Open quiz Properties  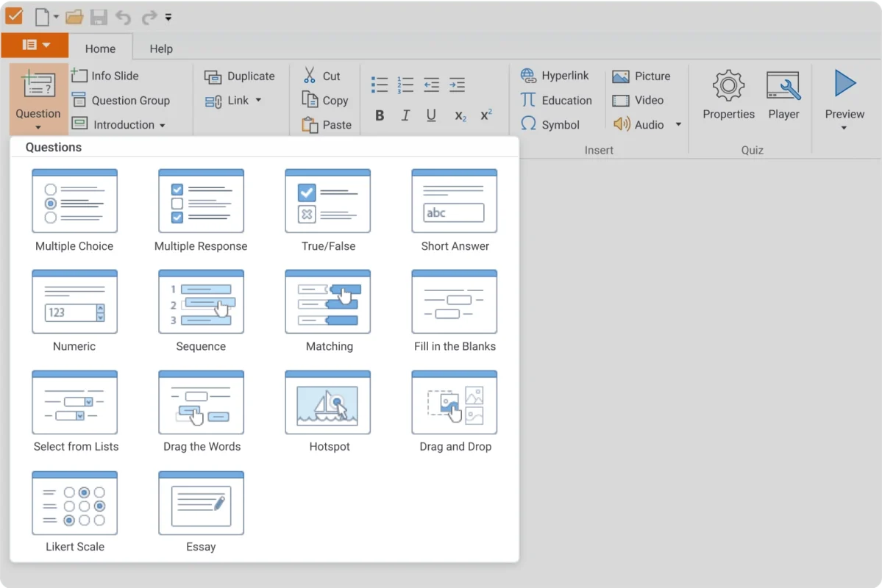pos(728,94)
